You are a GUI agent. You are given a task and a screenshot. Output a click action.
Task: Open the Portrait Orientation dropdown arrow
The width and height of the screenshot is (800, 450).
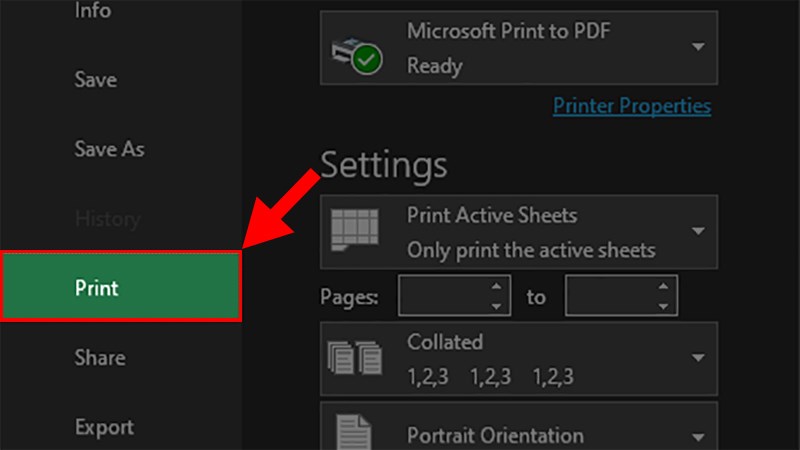click(698, 437)
